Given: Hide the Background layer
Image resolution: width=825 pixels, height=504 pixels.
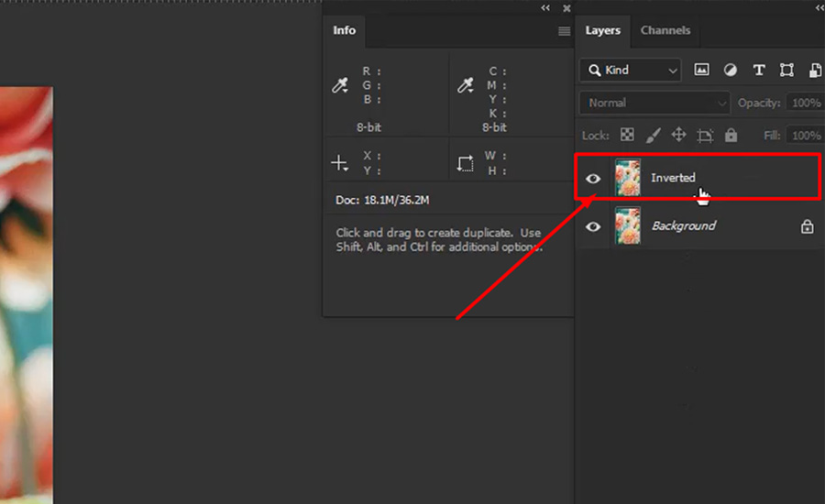Looking at the screenshot, I should point(593,226).
